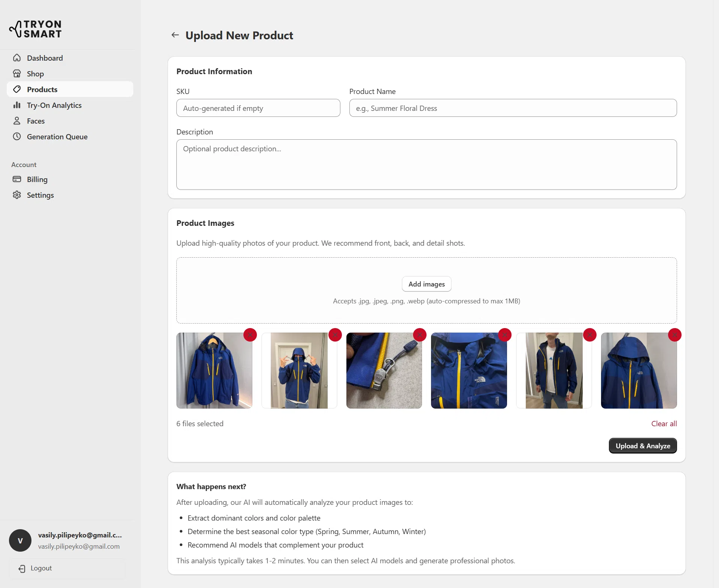The width and height of the screenshot is (719, 588).
Task: Click the SKU input field
Action: point(258,108)
